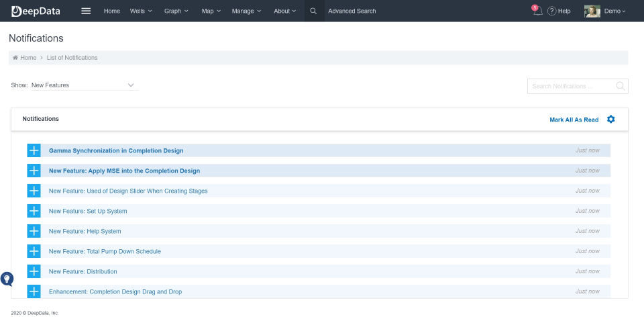
Task: Expand Apply MSE into the Completion Design
Action: coord(34,171)
